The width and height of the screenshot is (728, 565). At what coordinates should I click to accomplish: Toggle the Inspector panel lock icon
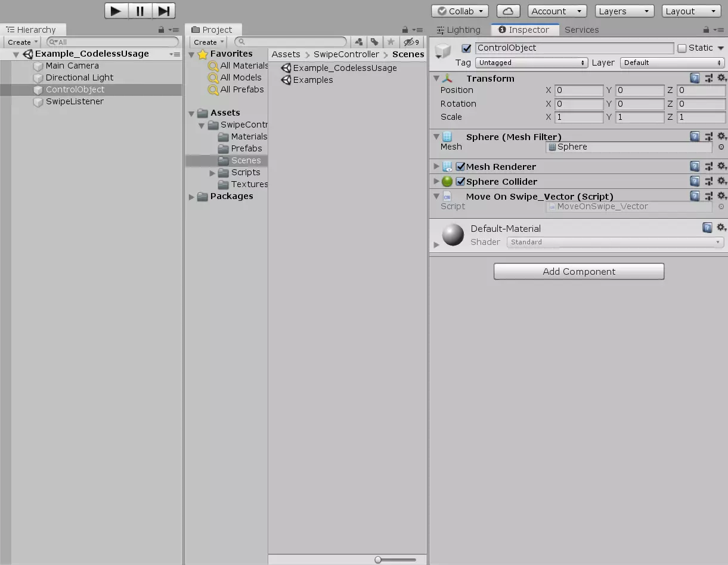(706, 30)
